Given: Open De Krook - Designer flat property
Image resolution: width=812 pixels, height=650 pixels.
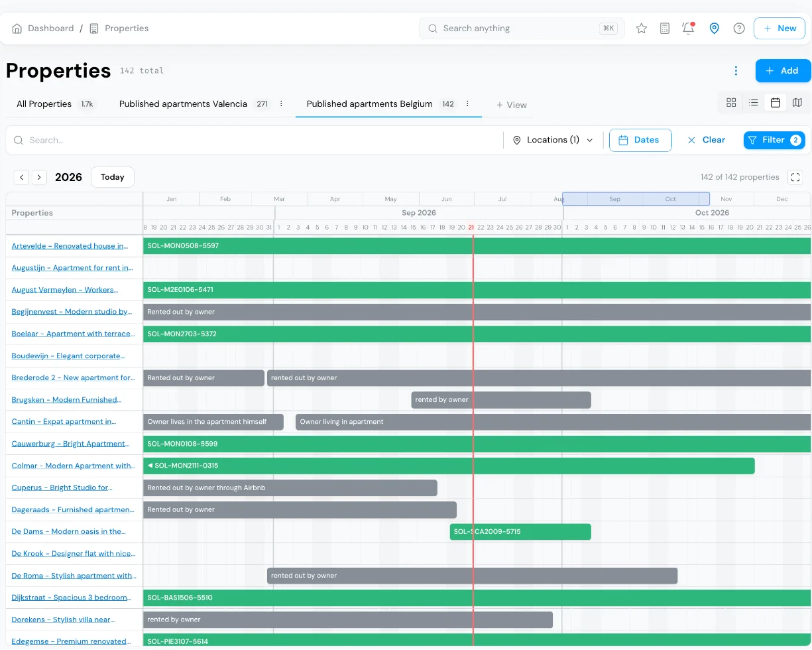Looking at the screenshot, I should point(73,554).
